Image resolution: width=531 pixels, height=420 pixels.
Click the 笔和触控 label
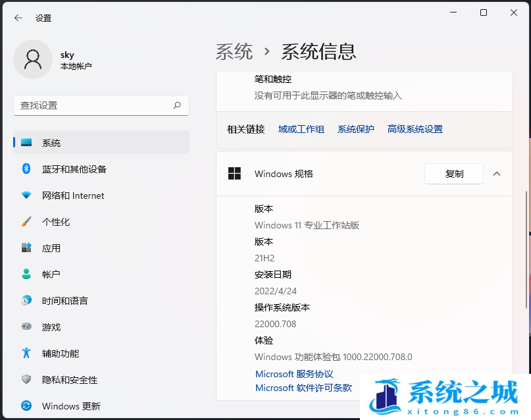(273, 79)
